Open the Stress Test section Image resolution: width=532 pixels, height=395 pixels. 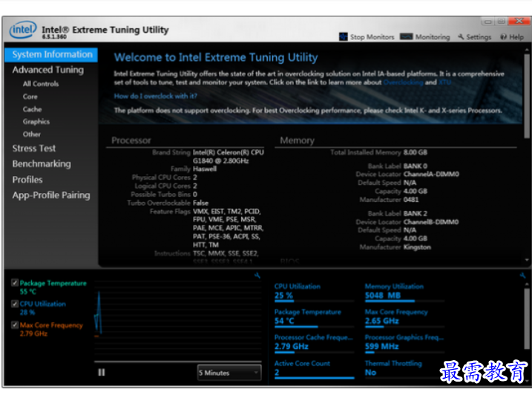pyautogui.click(x=34, y=148)
